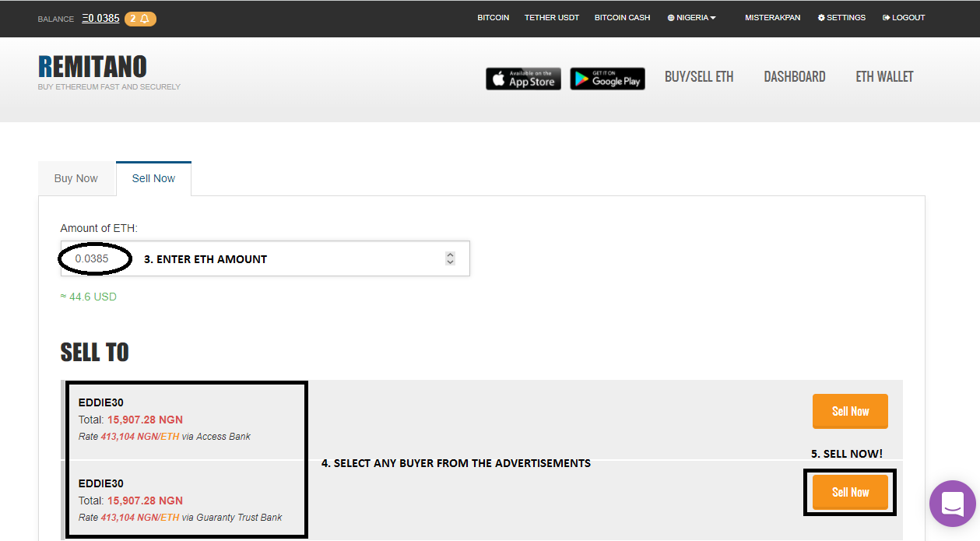Click the Amount of ETH input field
Image resolution: width=980 pixels, height=541 pixels.
[265, 258]
